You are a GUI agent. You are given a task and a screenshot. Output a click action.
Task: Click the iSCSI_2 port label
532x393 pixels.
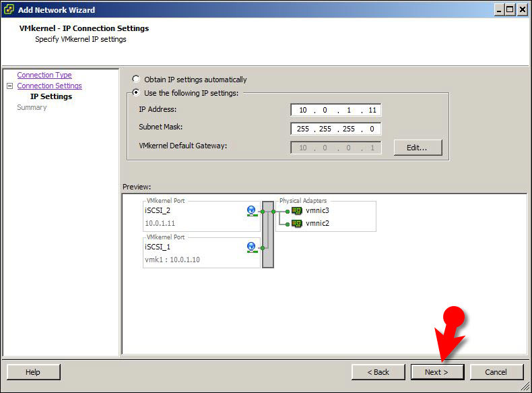point(158,210)
